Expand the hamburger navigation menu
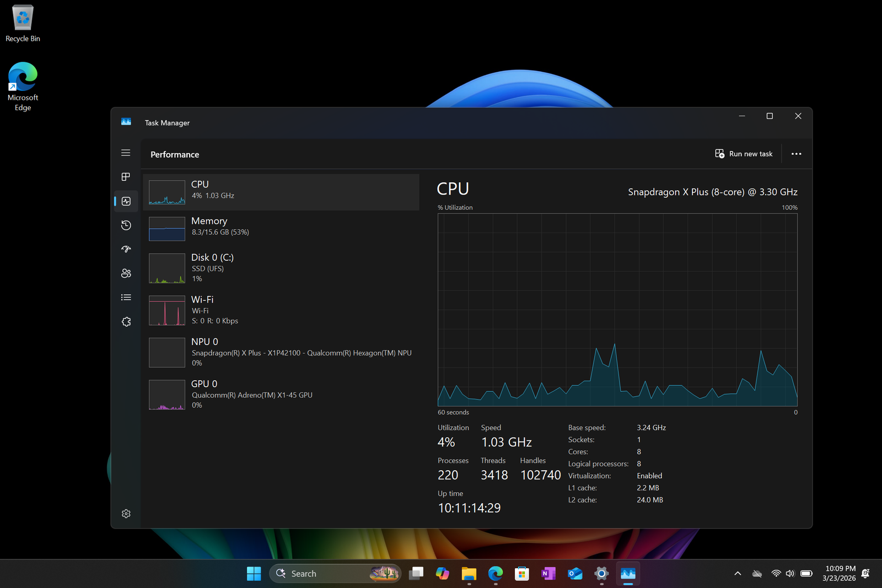Screen dimensions: 882x588 point(126,153)
